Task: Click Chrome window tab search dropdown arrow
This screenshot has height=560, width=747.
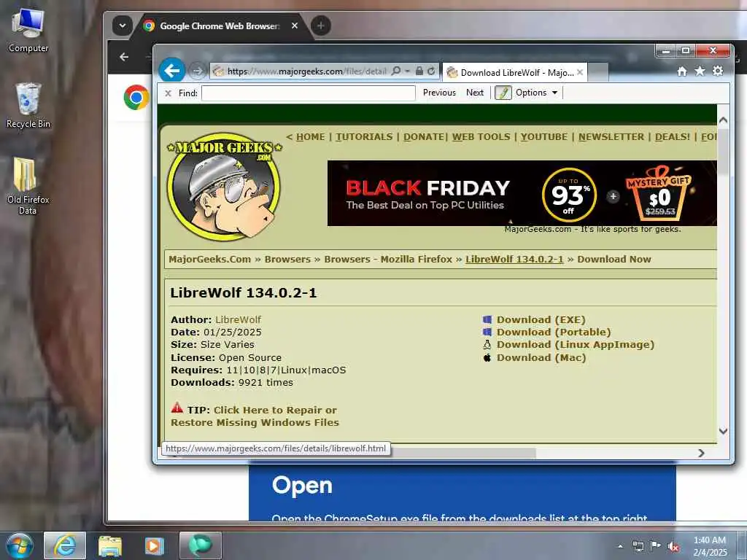Action: pyautogui.click(x=123, y=26)
